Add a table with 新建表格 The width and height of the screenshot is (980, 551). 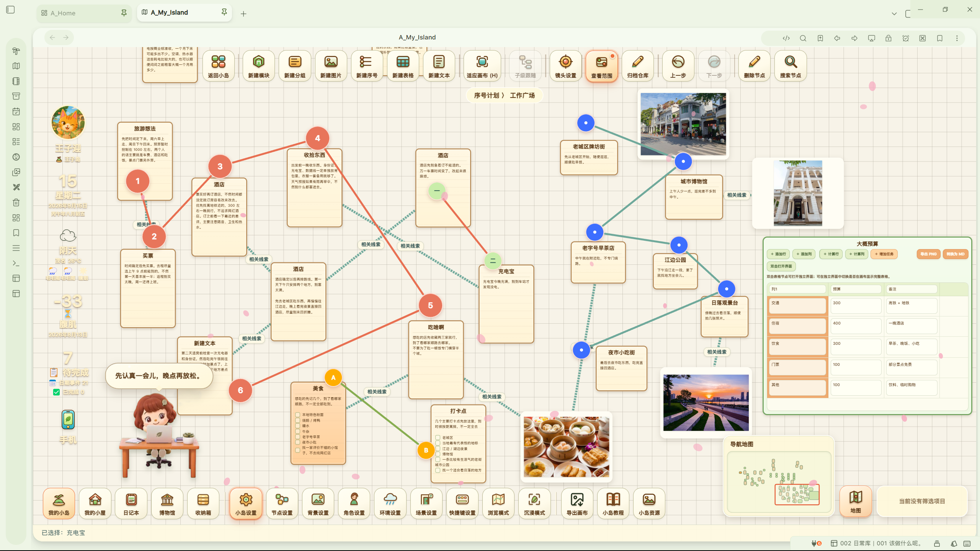click(403, 65)
